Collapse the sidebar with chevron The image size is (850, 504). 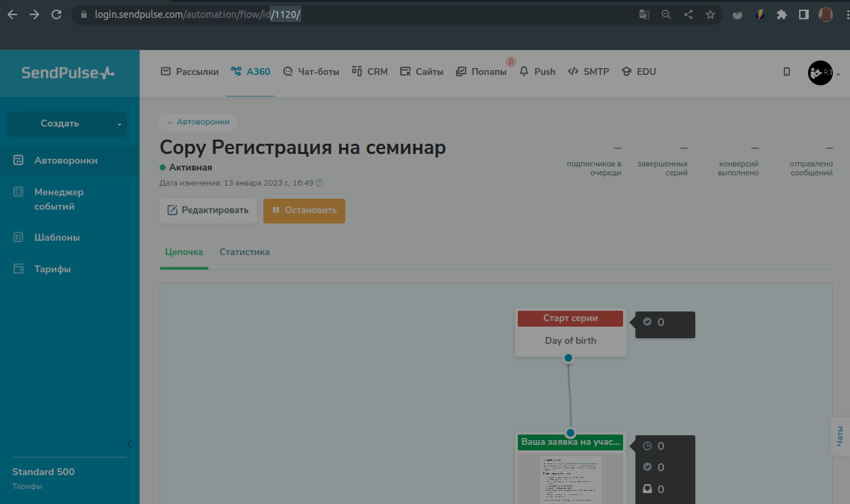pos(129,444)
